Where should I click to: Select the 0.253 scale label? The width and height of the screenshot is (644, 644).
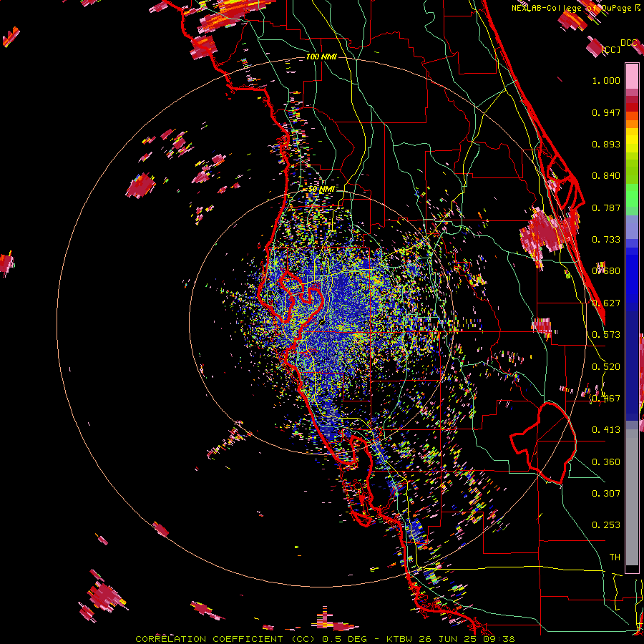606,525
